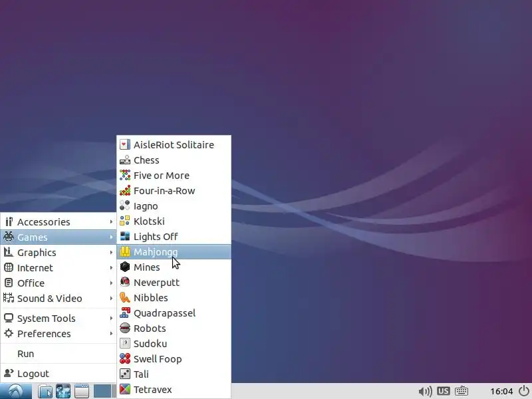Expand the Sound & Video submenu arrow

pyautogui.click(x=111, y=298)
